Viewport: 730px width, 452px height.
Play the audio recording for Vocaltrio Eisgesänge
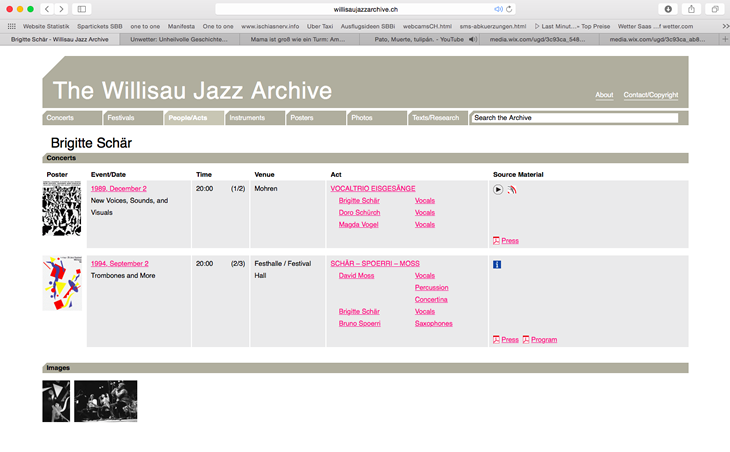point(498,189)
